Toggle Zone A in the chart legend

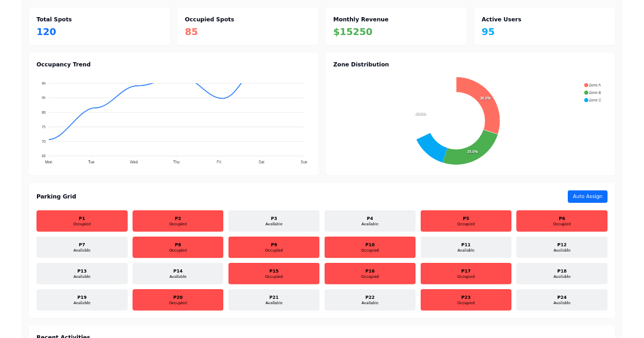pyautogui.click(x=593, y=85)
